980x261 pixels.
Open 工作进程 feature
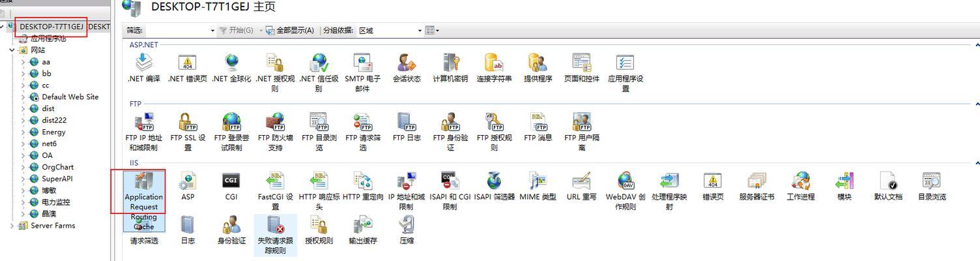coord(801,186)
